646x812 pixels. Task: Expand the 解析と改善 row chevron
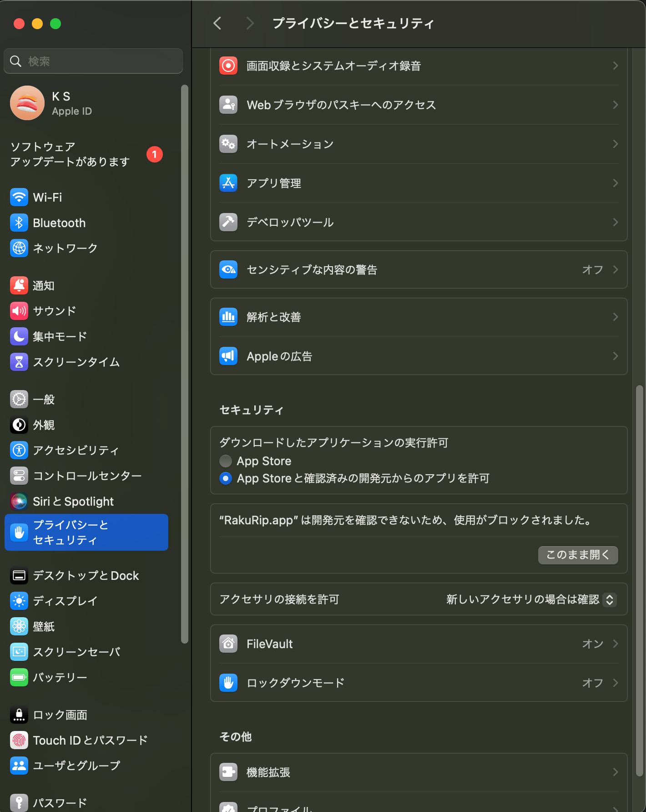[615, 317]
